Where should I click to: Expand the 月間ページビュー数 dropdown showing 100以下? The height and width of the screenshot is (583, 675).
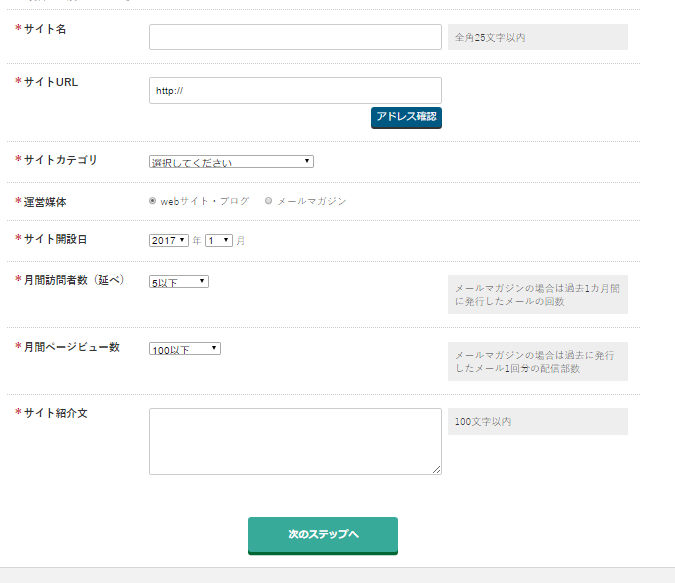185,349
